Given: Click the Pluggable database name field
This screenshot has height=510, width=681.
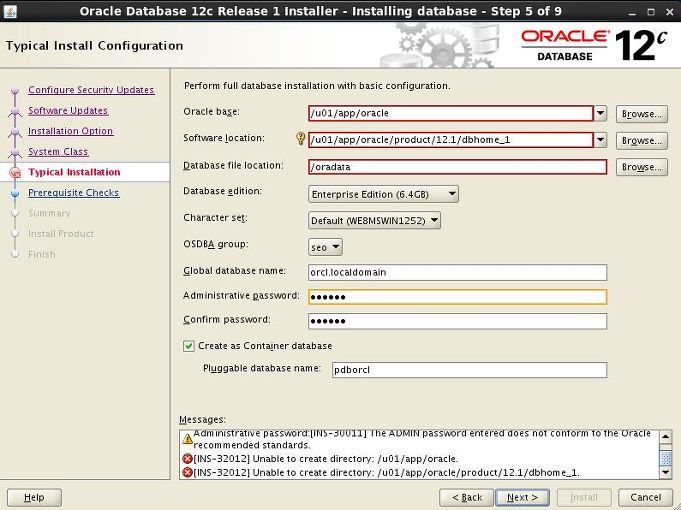Looking at the screenshot, I should [x=469, y=370].
